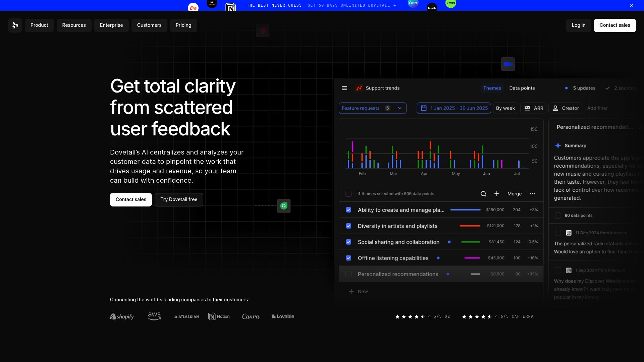Open the Product navigation menu

pos(39,25)
